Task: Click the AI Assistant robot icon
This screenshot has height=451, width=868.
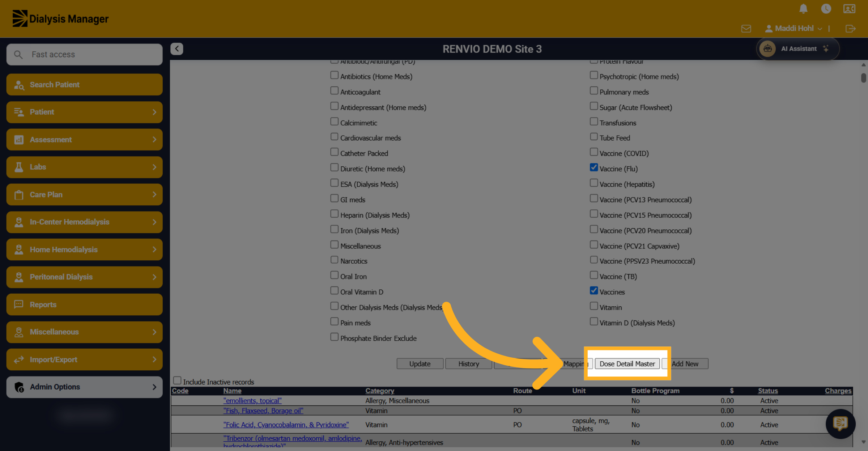Action: [767, 49]
